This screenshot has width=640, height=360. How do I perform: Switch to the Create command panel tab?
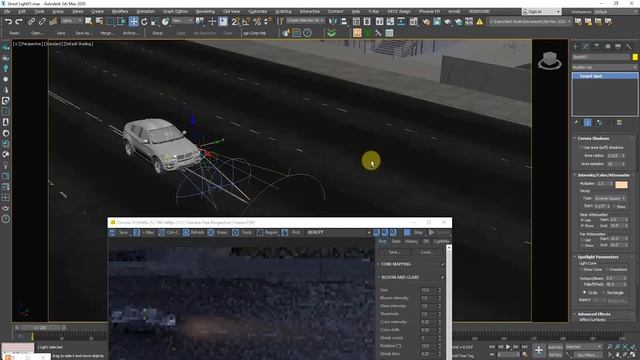576,47
